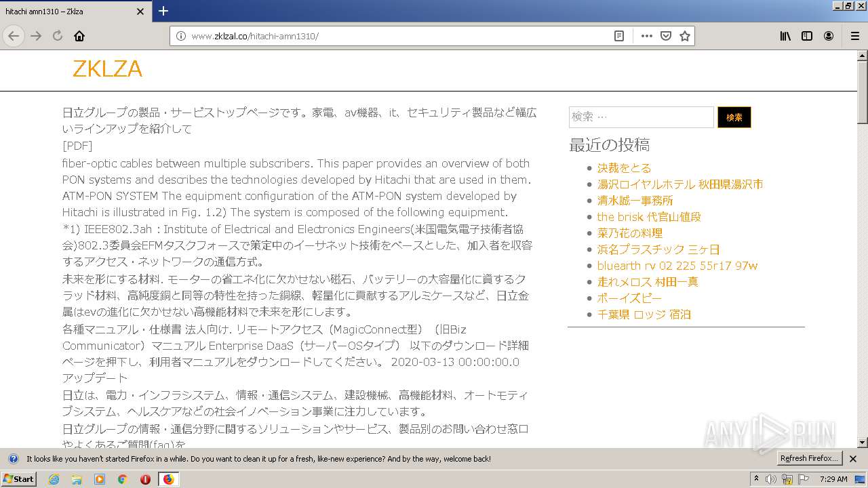Open the clock showing 7:29 AM

(x=834, y=479)
